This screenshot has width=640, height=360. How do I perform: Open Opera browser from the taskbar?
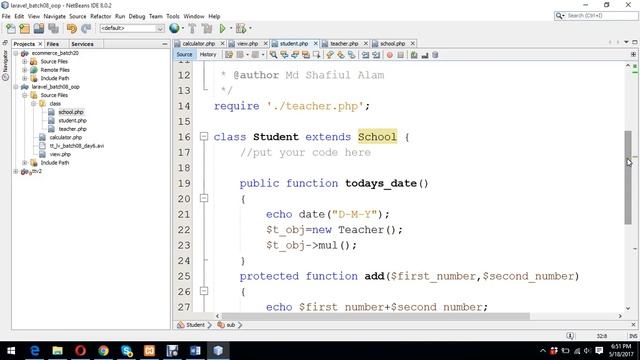coord(80,351)
